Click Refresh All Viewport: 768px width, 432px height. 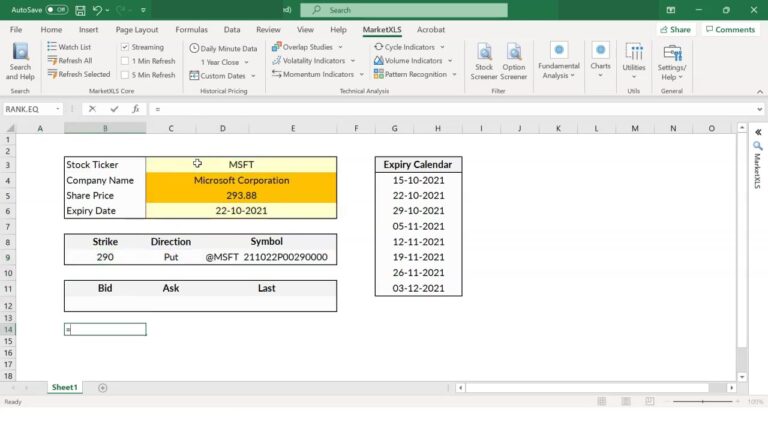pyautogui.click(x=70, y=61)
